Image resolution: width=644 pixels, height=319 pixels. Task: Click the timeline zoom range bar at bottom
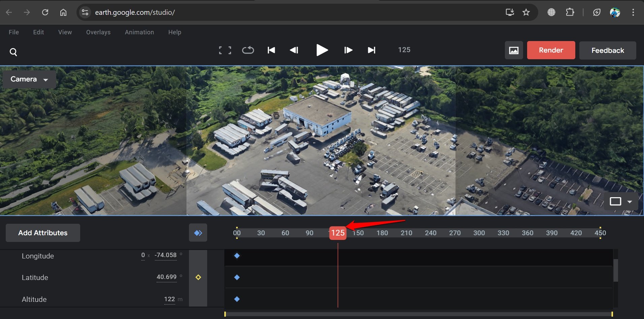tap(418, 314)
